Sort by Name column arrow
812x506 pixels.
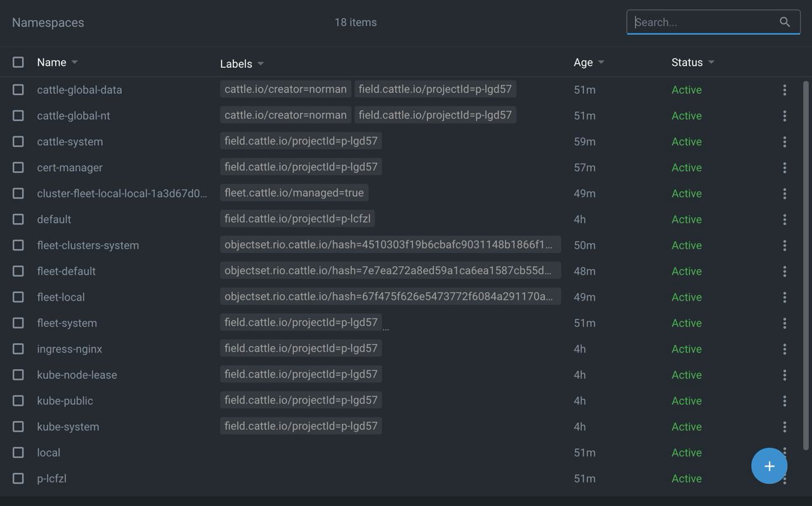click(x=75, y=62)
